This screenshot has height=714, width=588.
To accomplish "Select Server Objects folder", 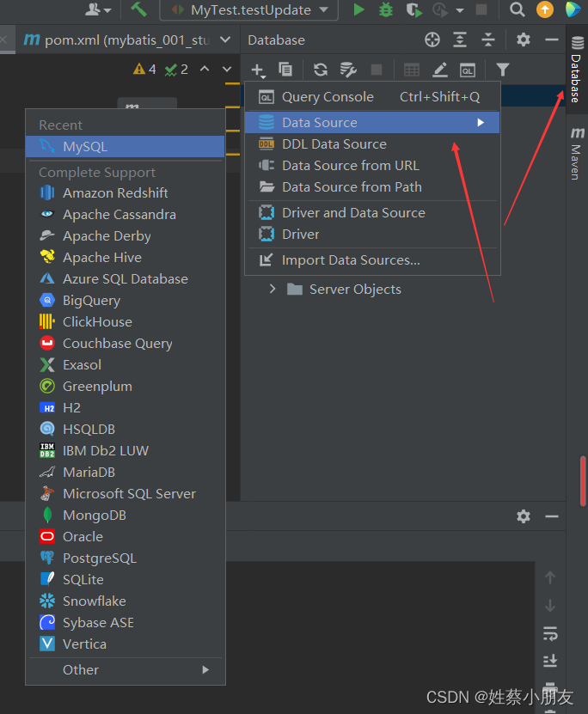I will click(x=345, y=290).
